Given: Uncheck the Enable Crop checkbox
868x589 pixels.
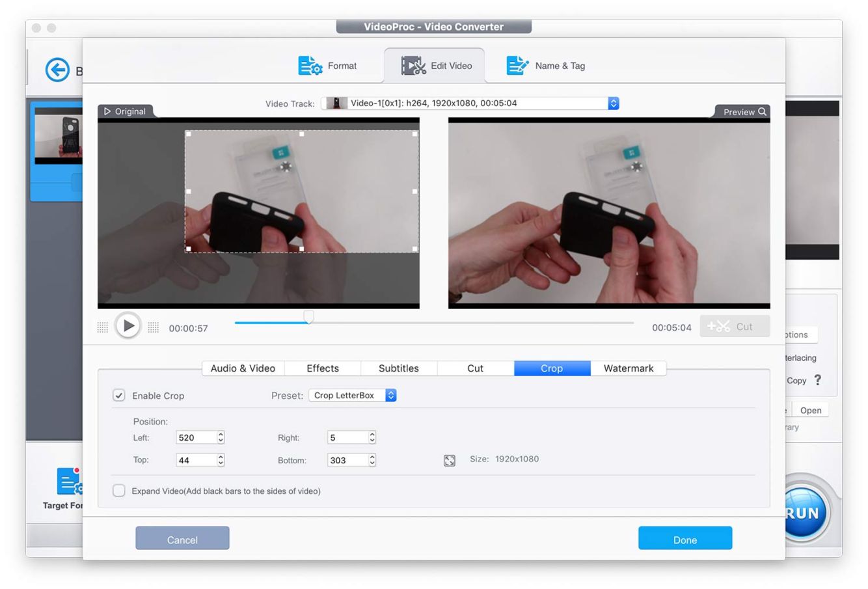Looking at the screenshot, I should pos(119,396).
